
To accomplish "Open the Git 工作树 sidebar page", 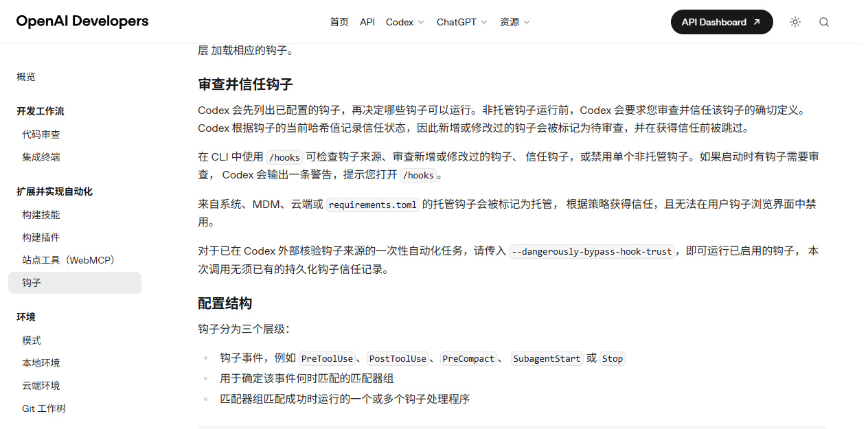I will coord(44,408).
